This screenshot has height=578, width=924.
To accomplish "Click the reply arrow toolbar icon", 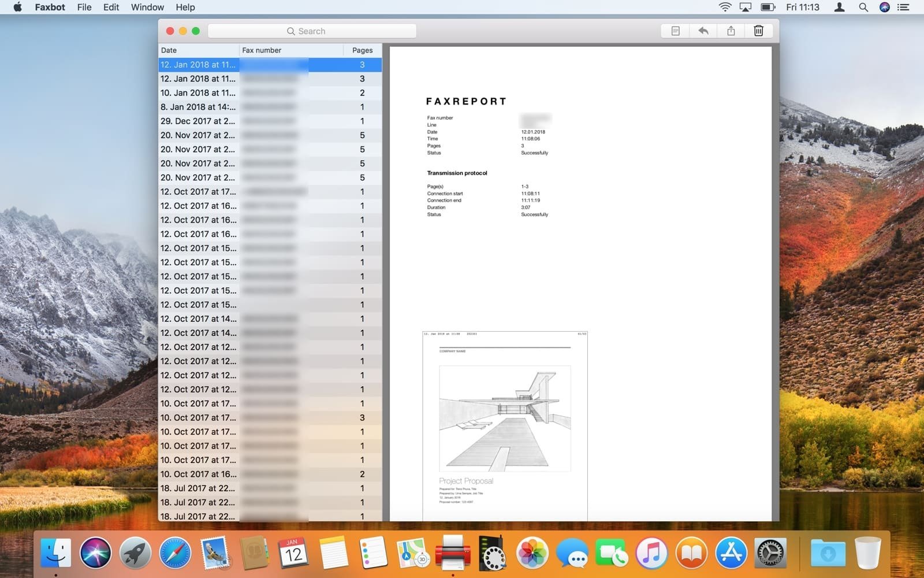I will (703, 31).
